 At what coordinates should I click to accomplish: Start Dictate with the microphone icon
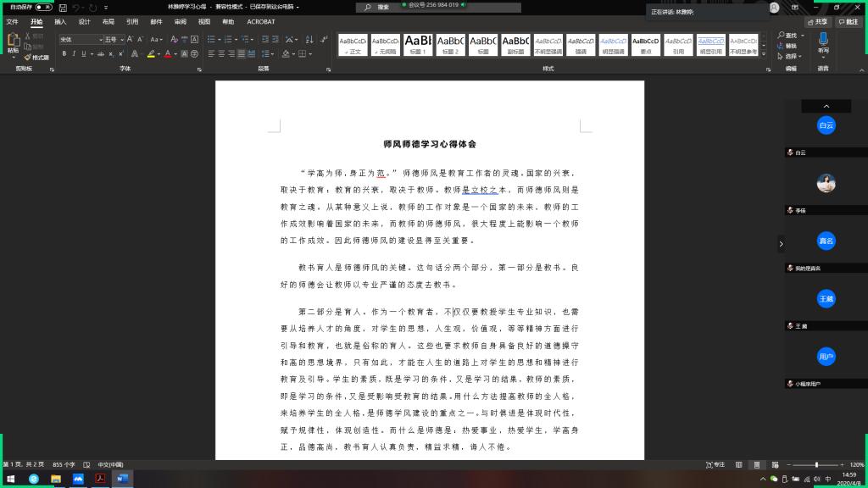pos(823,40)
